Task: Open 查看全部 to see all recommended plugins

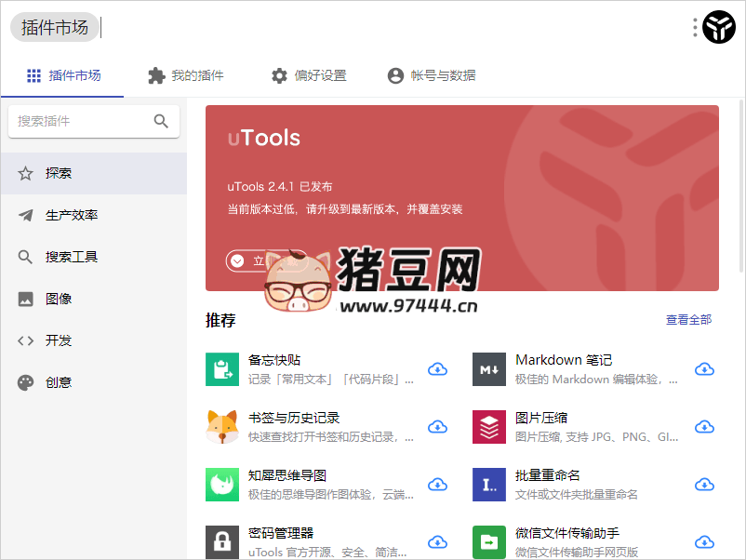Action: pyautogui.click(x=688, y=319)
